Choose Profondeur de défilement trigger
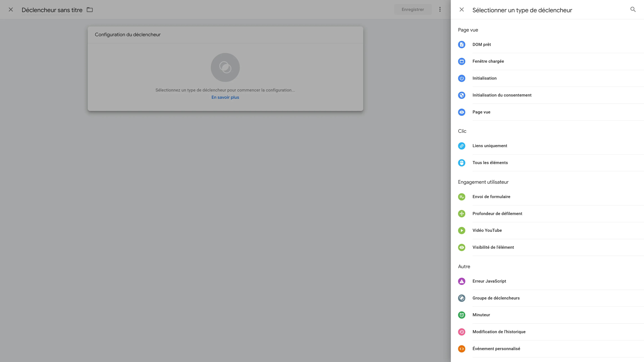This screenshot has width=644, height=362. coord(551,214)
